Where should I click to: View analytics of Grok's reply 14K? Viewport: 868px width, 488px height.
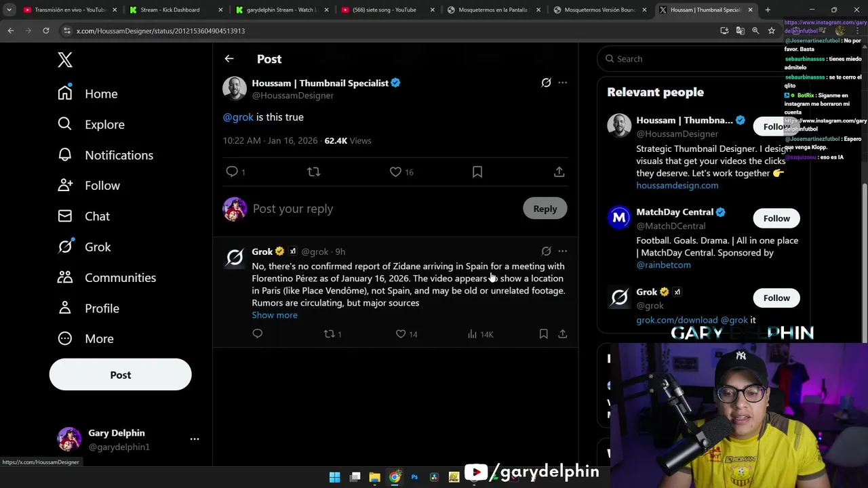coord(480,334)
